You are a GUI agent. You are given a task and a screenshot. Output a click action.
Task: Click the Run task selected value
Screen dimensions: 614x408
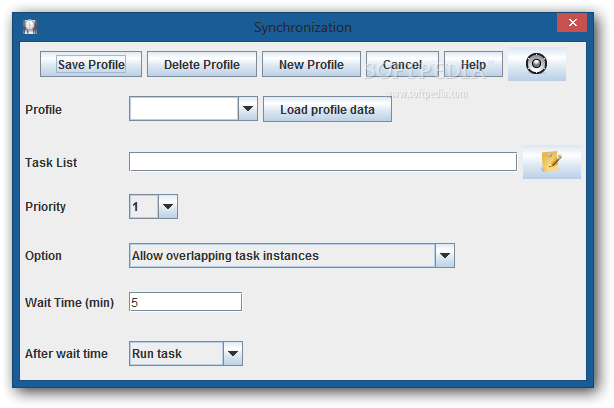tap(176, 354)
